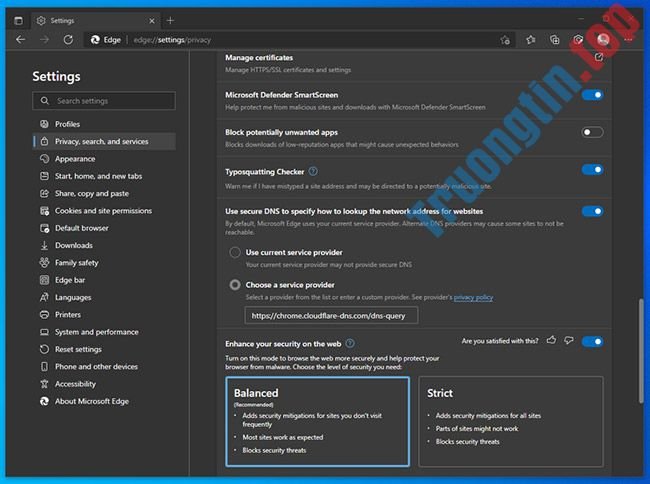Click the Settings heading text
This screenshot has height=484, width=650.
[x=56, y=77]
